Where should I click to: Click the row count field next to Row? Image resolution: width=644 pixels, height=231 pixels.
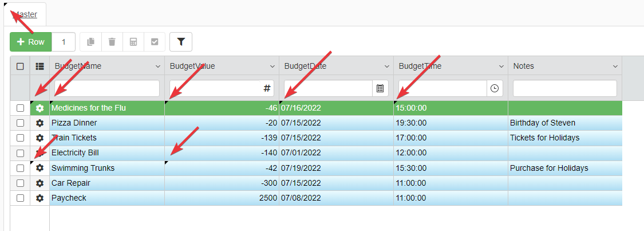(64, 42)
